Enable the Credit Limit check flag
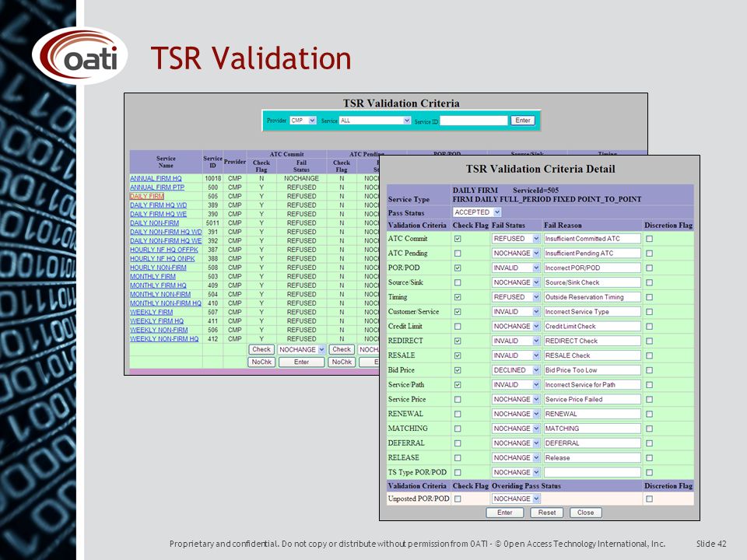 [x=458, y=326]
